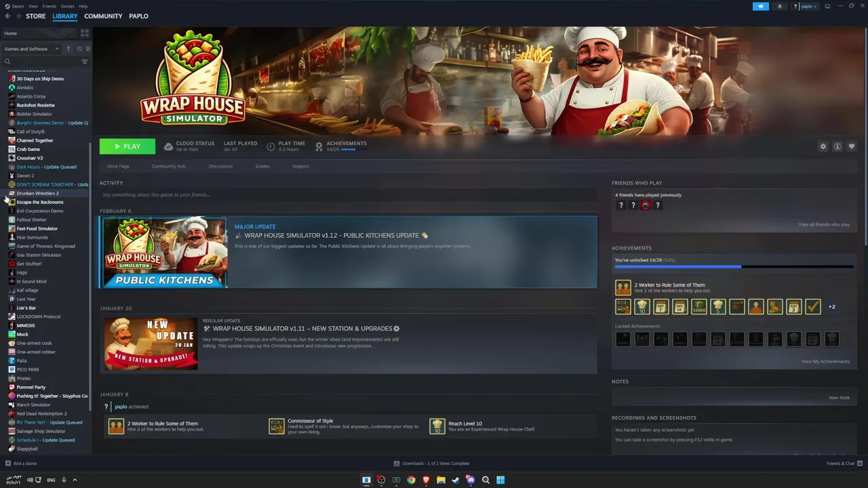Click View My Achievements link

(x=825, y=361)
